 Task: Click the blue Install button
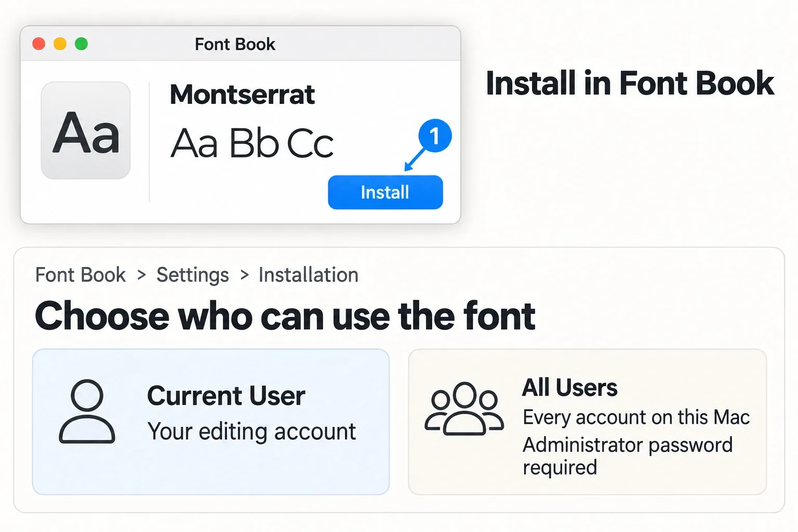point(385,192)
